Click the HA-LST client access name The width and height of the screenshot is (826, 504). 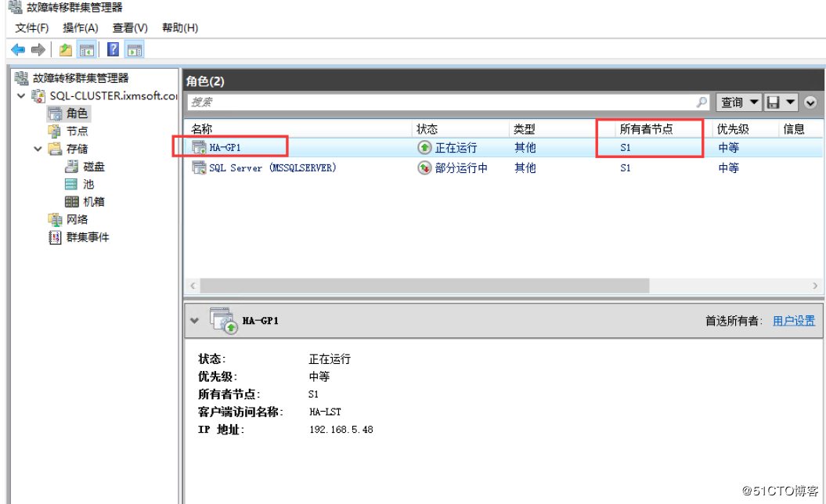coord(325,412)
